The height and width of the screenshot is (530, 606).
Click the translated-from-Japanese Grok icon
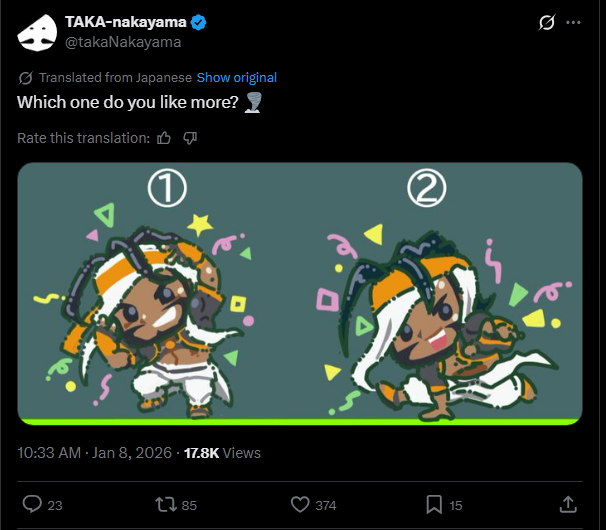click(25, 77)
